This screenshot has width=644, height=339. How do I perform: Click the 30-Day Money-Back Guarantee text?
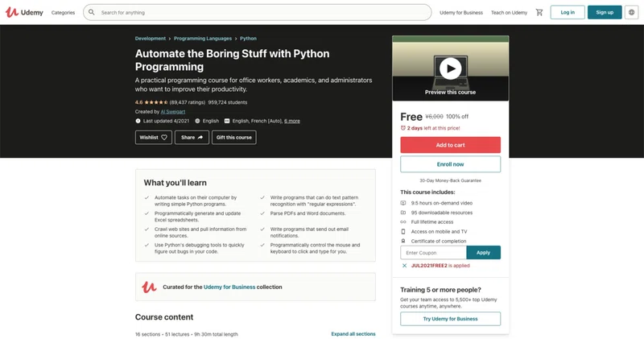(450, 180)
